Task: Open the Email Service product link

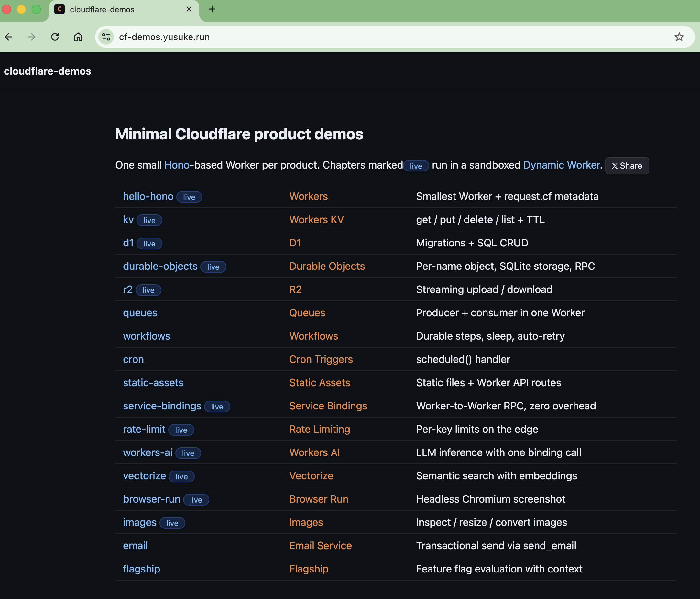Action: (x=321, y=546)
